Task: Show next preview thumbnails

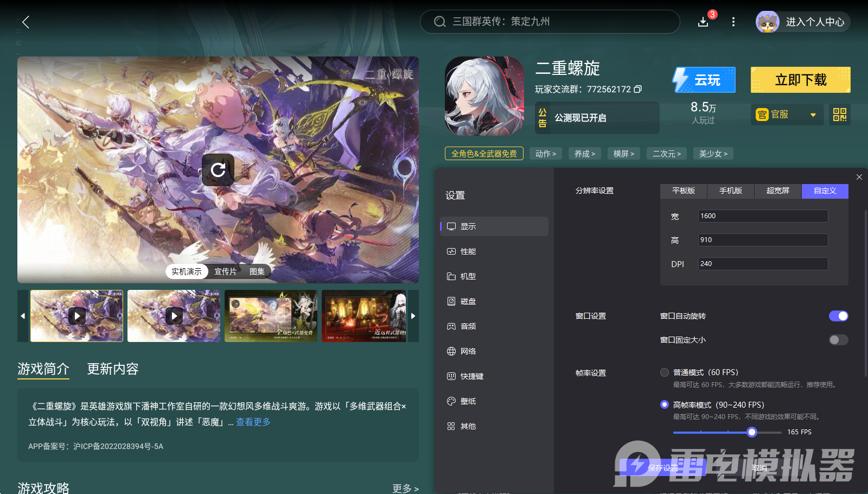Action: pos(413,316)
